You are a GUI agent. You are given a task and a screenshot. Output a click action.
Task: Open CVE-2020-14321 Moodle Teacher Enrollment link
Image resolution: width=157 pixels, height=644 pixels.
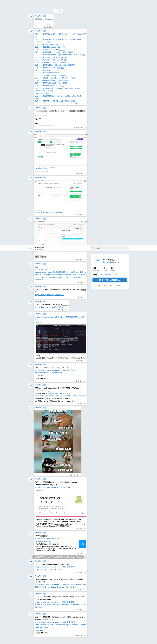pyautogui.click(x=60, y=624)
